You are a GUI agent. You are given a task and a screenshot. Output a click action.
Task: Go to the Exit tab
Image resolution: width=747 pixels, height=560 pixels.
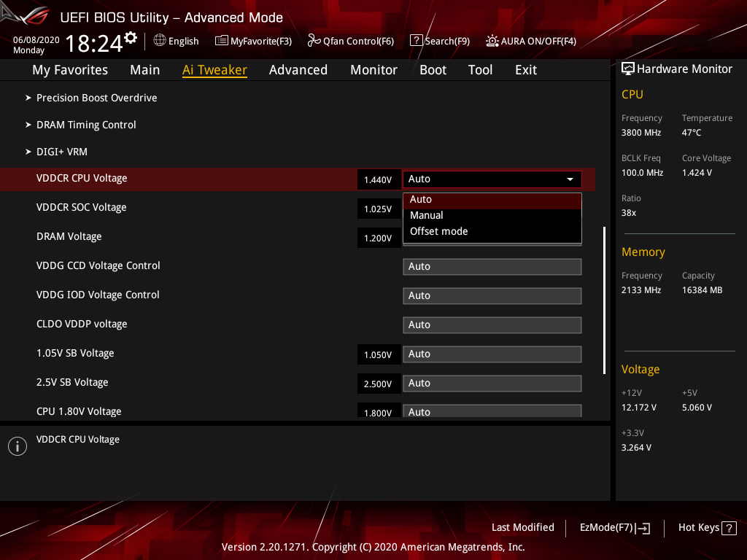click(x=526, y=70)
